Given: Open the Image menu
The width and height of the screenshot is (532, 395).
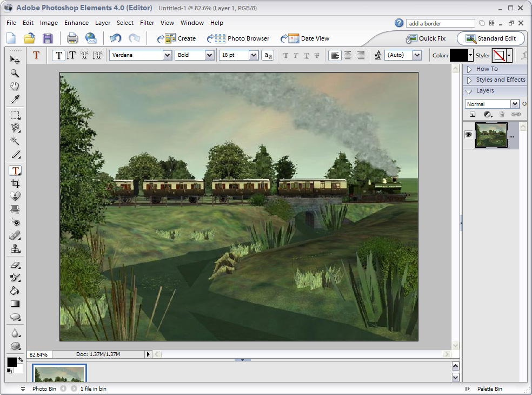Looking at the screenshot, I should 49,23.
